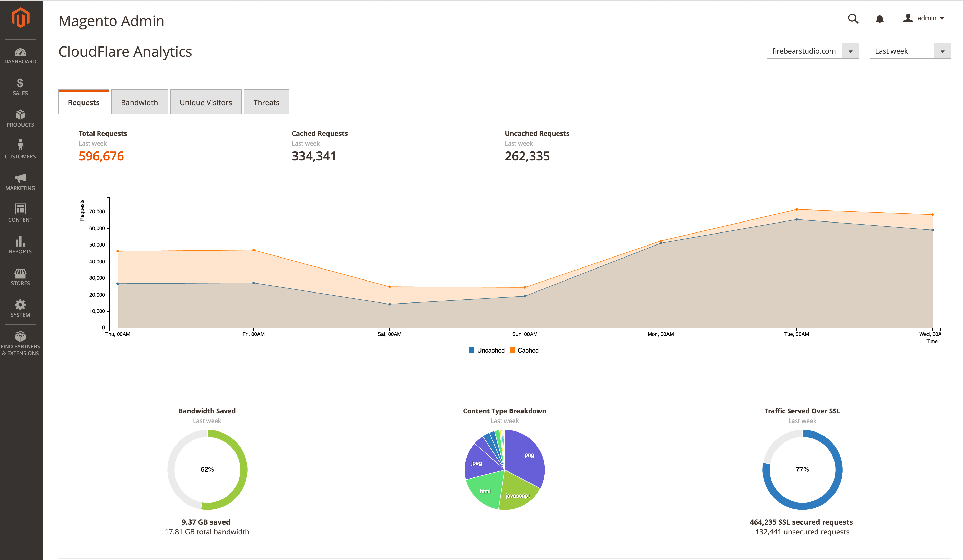Click the search magnifier icon
Viewport: 963px width, 560px height.
(853, 18)
